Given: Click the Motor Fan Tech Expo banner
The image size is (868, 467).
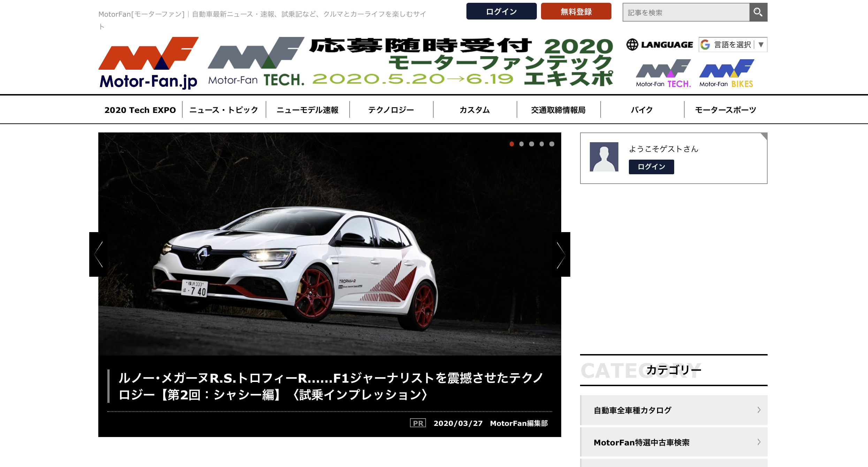Looking at the screenshot, I should (411, 63).
